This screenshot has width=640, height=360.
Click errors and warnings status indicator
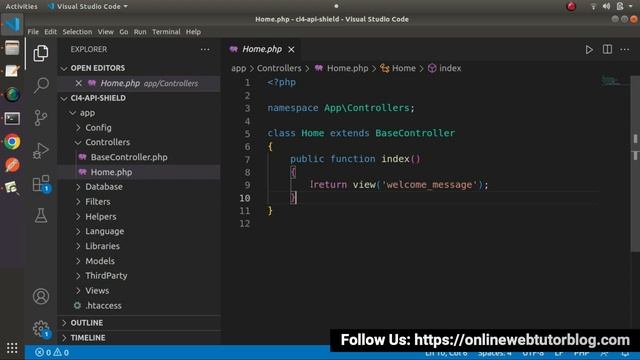point(52,352)
